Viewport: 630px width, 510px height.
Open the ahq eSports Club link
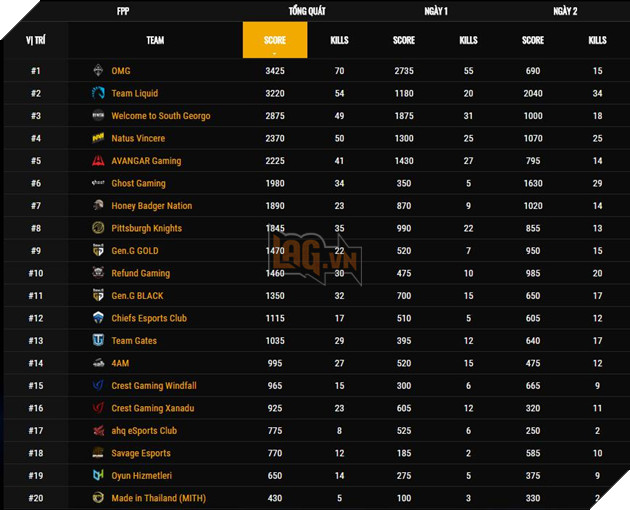[x=144, y=431]
